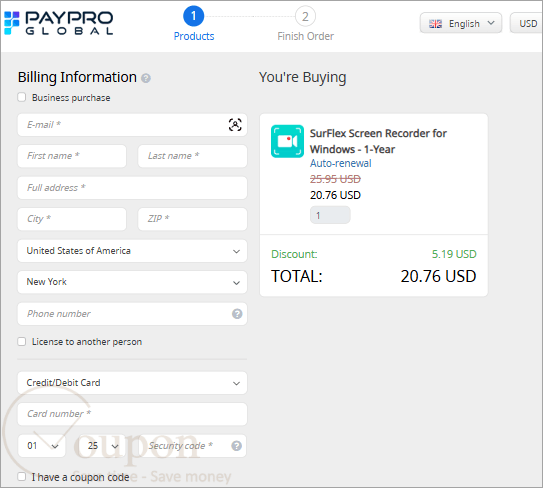Open the Credit/Debit Card payment method dropdown

(x=132, y=383)
